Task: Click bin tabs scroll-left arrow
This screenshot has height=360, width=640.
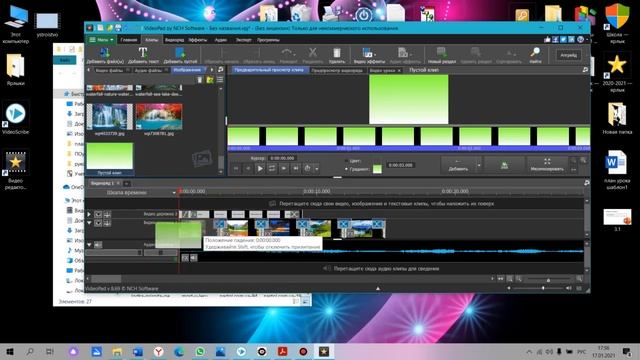Action: click(89, 70)
